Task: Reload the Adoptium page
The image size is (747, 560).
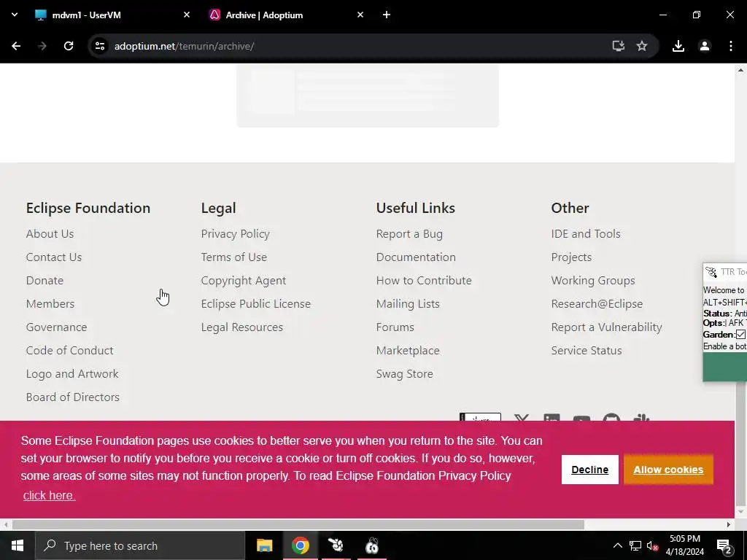Action: [x=69, y=46]
